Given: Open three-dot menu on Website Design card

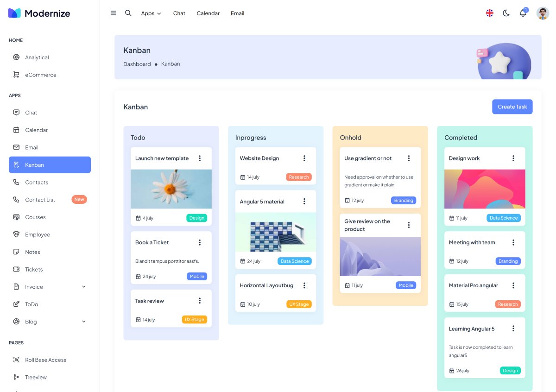Looking at the screenshot, I should pyautogui.click(x=304, y=158).
